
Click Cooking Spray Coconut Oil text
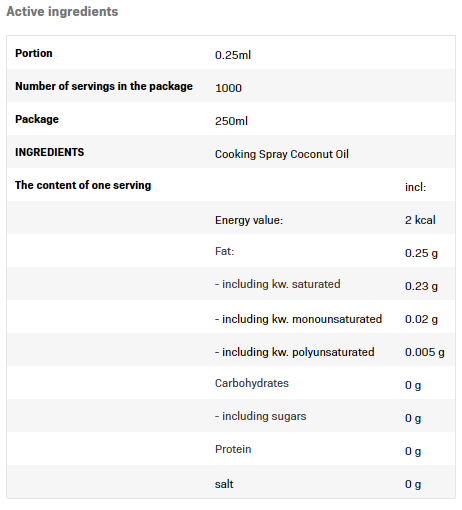coord(282,154)
